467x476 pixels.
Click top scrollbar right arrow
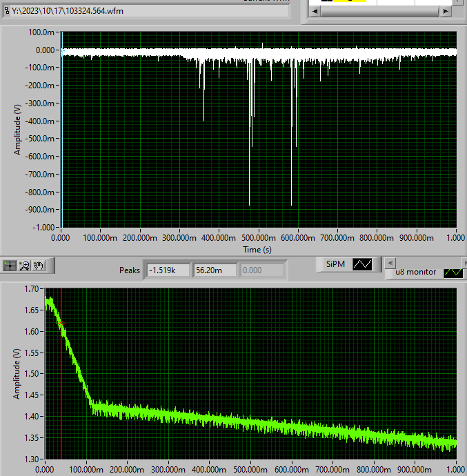coord(446,11)
